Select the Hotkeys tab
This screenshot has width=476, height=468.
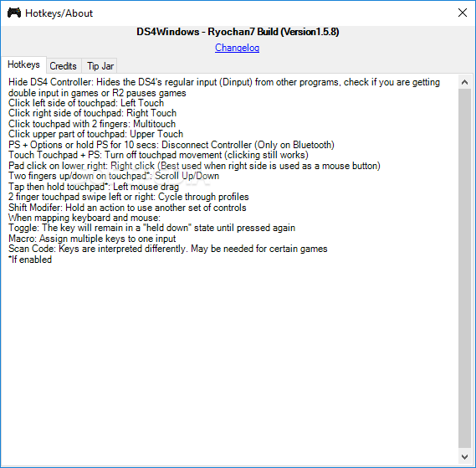23,64
